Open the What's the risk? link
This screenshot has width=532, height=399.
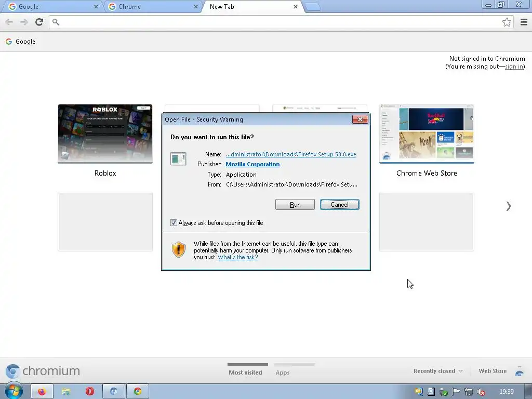(x=237, y=257)
